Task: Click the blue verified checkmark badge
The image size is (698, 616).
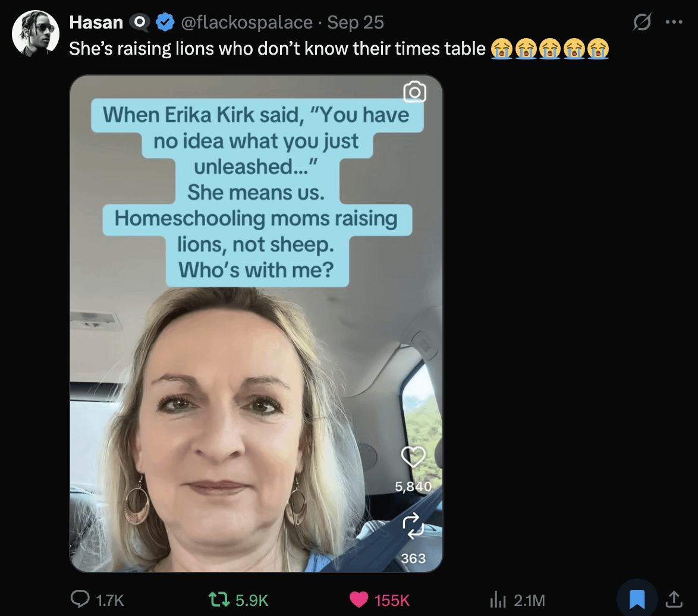Action: 165,23
